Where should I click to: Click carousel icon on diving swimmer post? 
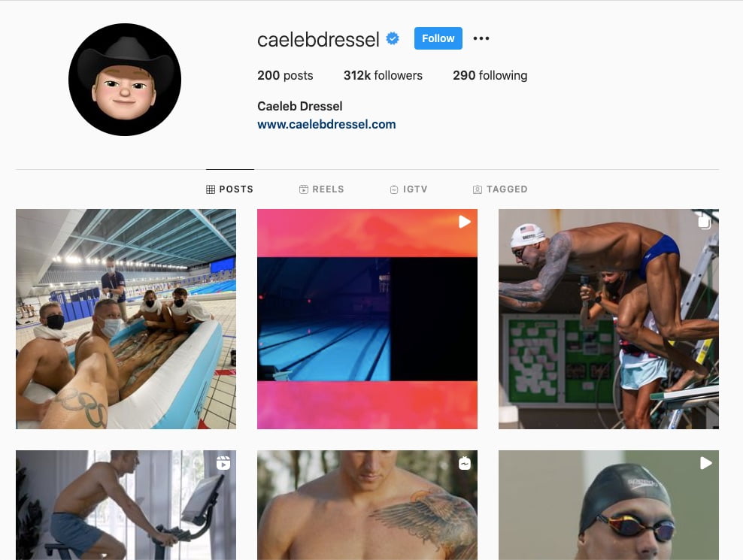(x=704, y=222)
